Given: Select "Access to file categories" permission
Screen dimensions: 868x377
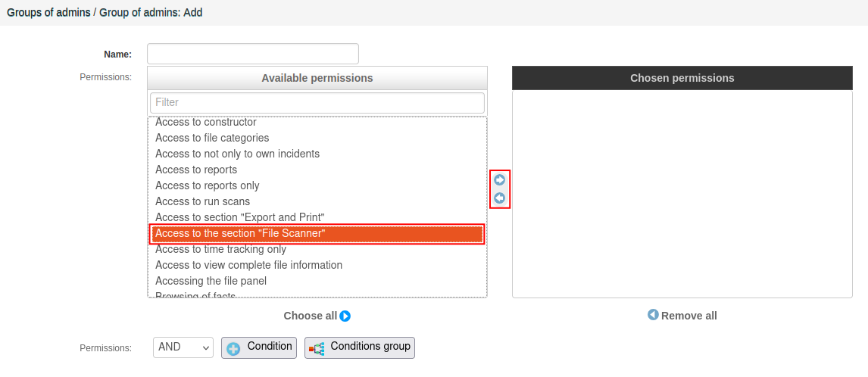Looking at the screenshot, I should [212, 138].
